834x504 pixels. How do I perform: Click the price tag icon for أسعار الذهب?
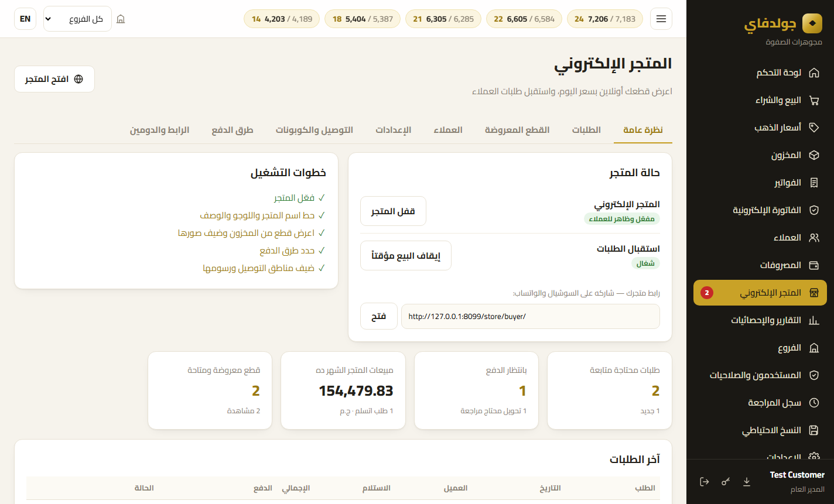coord(814,128)
